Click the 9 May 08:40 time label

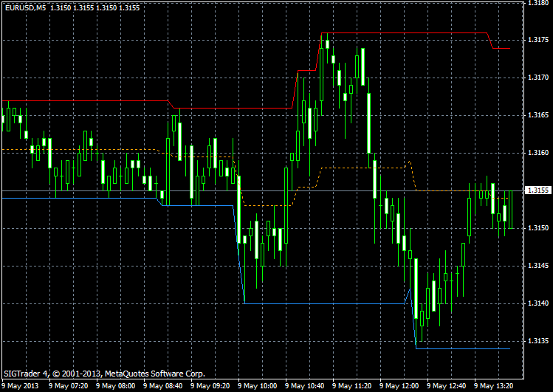163,386
